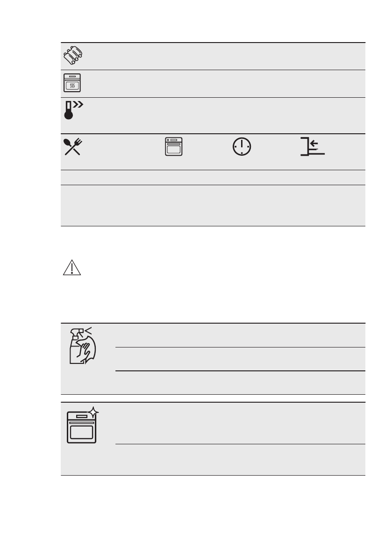Image resolution: width=392 pixels, height=557 pixels.
Task: Select the bottom row beside the clean oven icon
Action: (239, 460)
